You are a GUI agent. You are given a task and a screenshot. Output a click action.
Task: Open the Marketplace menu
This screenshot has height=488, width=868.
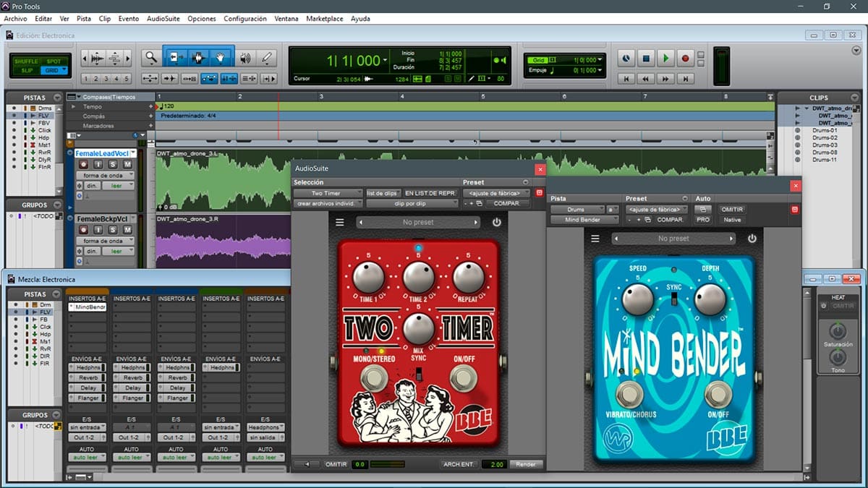[x=325, y=19]
